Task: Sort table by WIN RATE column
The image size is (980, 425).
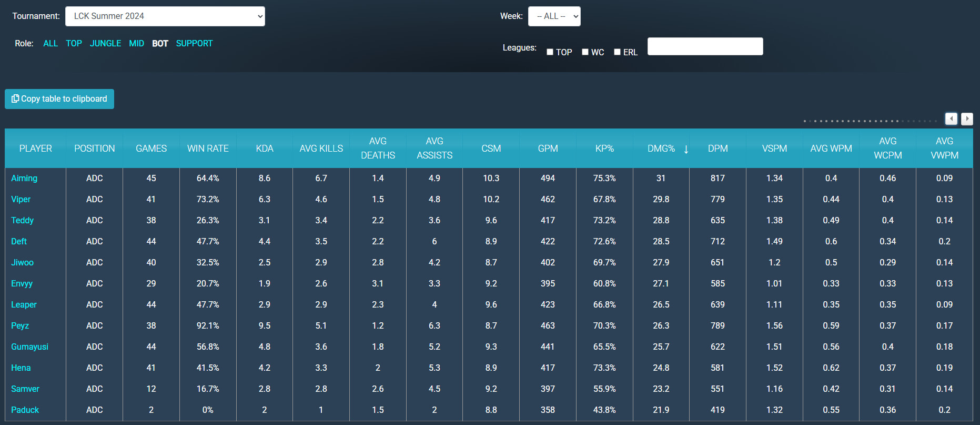Action: [x=208, y=149]
